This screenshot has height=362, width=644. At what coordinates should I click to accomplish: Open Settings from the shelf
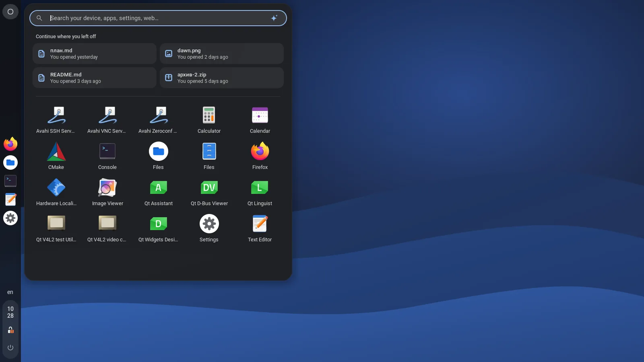10,218
